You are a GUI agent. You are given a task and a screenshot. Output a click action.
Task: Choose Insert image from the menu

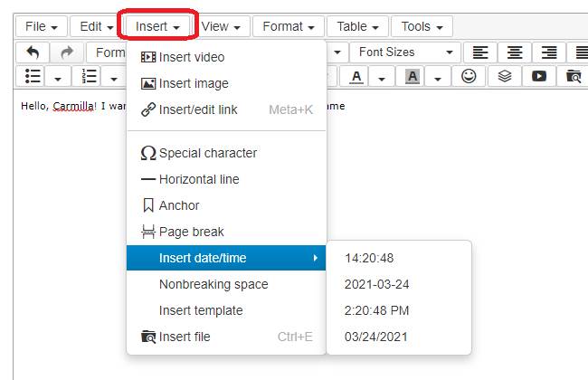tap(226, 83)
